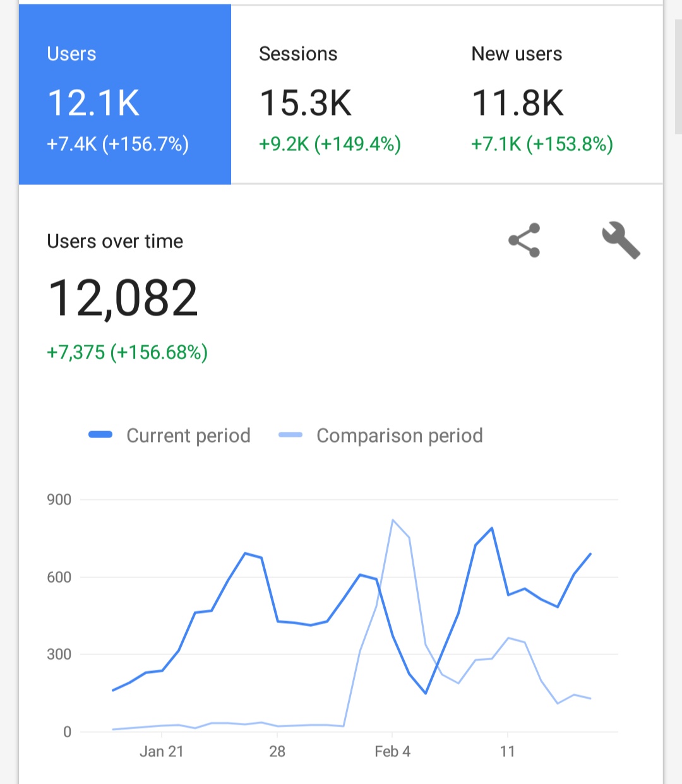
Task: Tap the comparison period's highest peak on chart
Action: tap(393, 520)
